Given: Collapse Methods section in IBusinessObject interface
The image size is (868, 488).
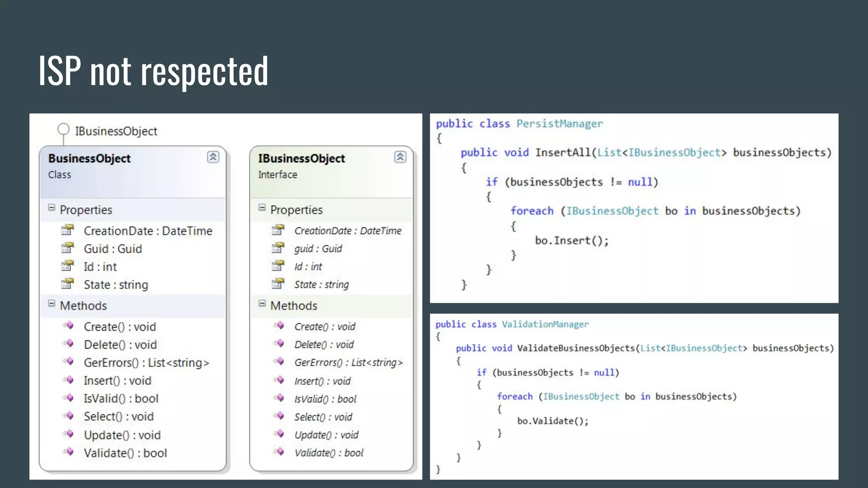Looking at the screenshot, I should pos(262,303).
